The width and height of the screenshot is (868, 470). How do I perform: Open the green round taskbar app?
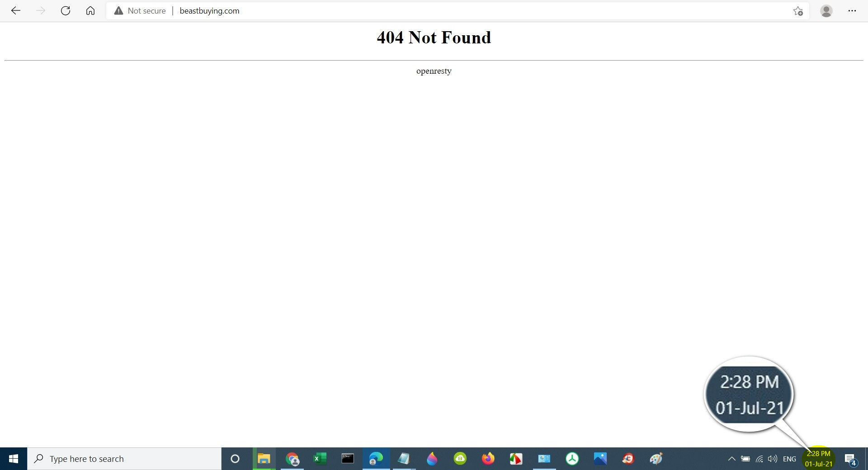click(x=460, y=459)
